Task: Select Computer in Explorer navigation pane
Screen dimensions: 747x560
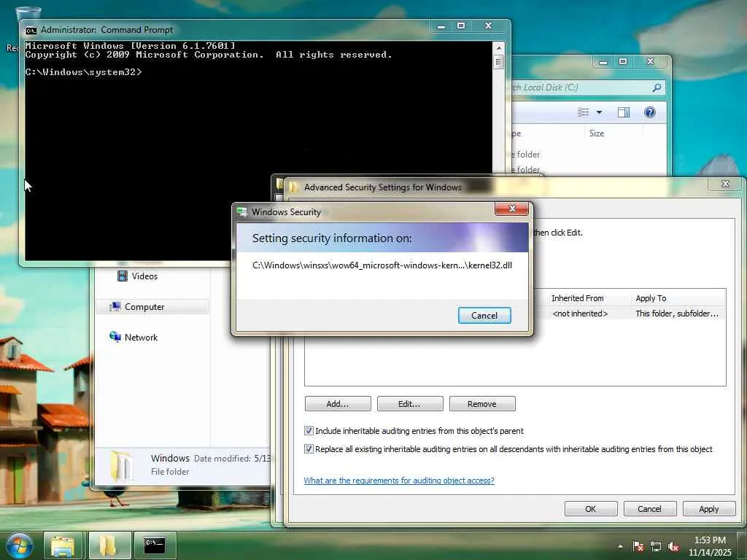Action: (152, 307)
